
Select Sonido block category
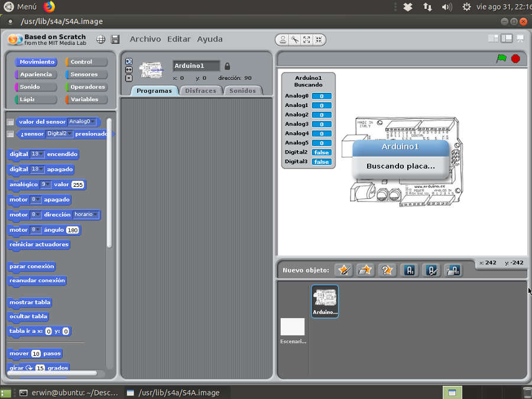36,87
